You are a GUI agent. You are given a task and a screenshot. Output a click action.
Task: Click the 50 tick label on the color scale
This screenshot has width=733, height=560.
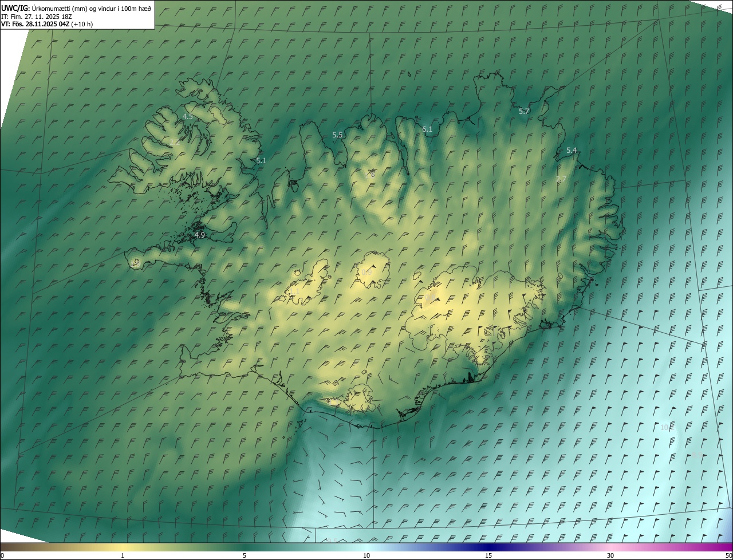click(x=728, y=555)
